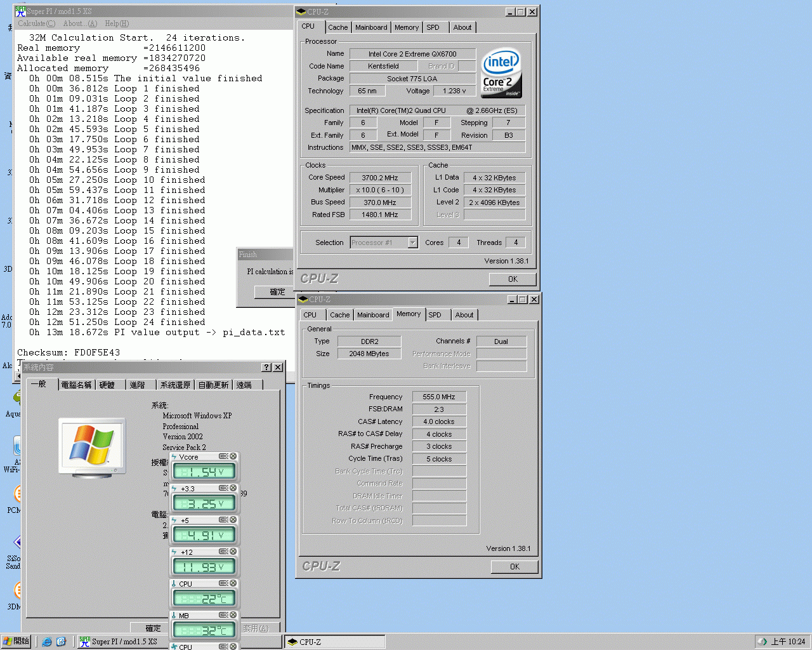Screen dimensions: 812x650
Task: Click the MB thermometer icon
Action: coord(174,616)
